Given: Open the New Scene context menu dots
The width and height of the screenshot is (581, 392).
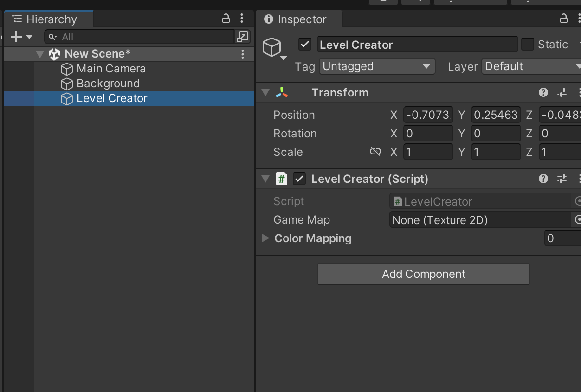Looking at the screenshot, I should click(x=242, y=54).
